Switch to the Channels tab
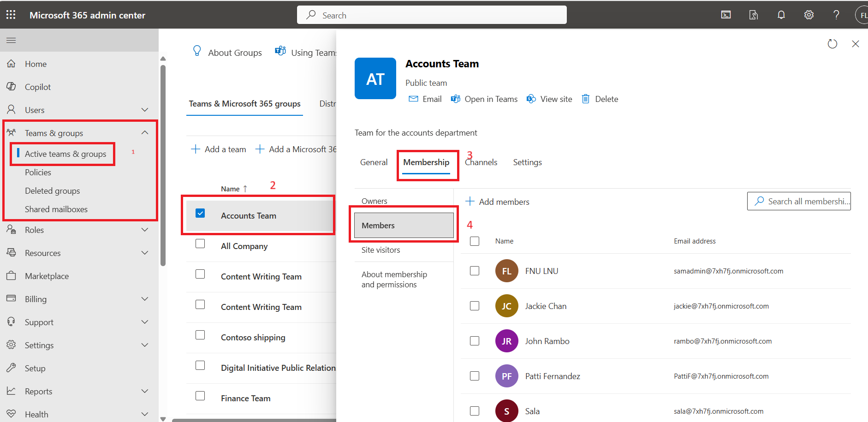The height and width of the screenshot is (422, 868). point(481,162)
